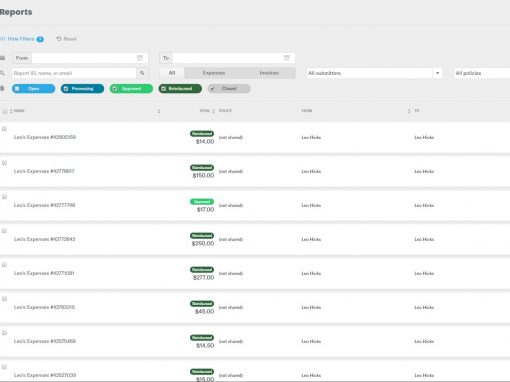Viewport: 510px width, 382px height.
Task: Click the Policy column header
Action: 225,111
